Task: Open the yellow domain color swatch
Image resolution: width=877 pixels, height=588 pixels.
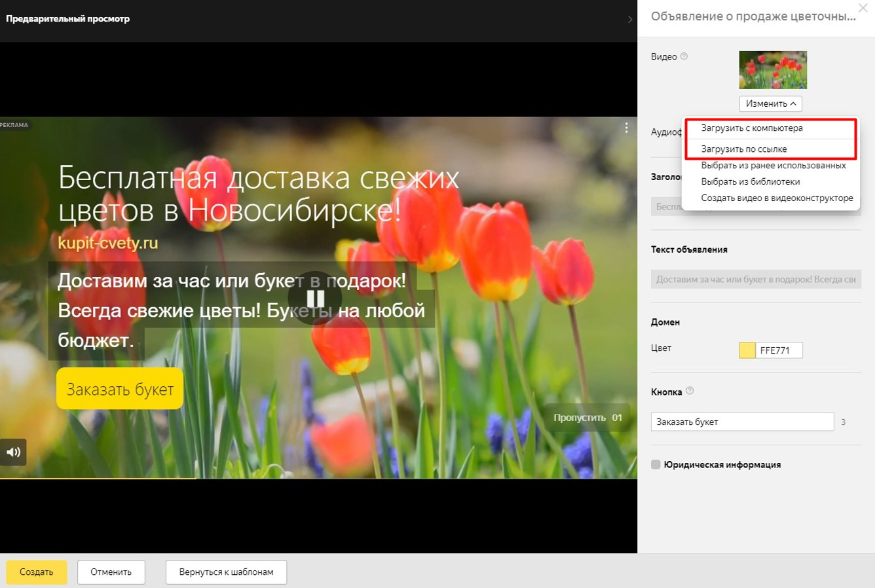Action: (x=747, y=350)
